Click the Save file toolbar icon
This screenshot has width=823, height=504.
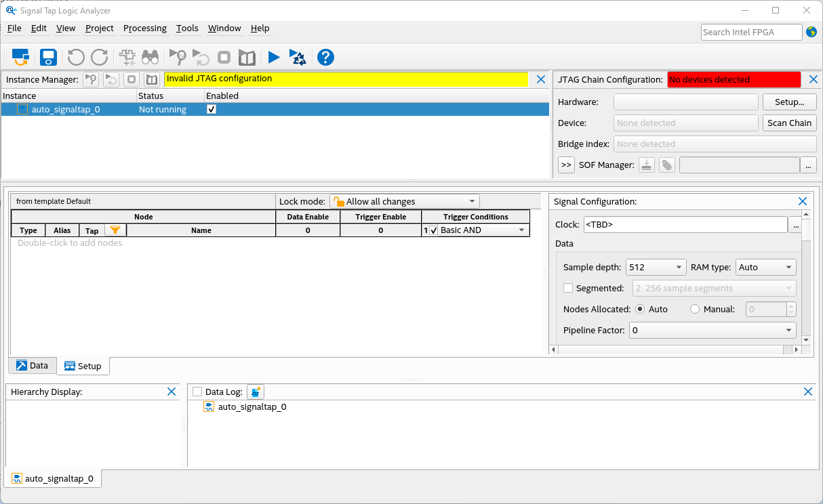pyautogui.click(x=48, y=58)
